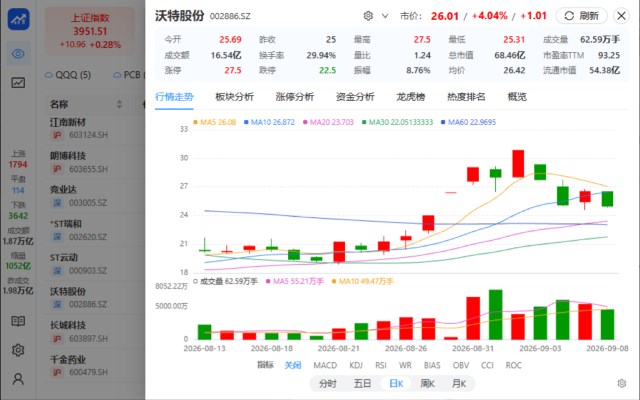Viewport: 640px width, 400px height.
Task: Click the gear icon next to stock code
Action: tap(368, 16)
